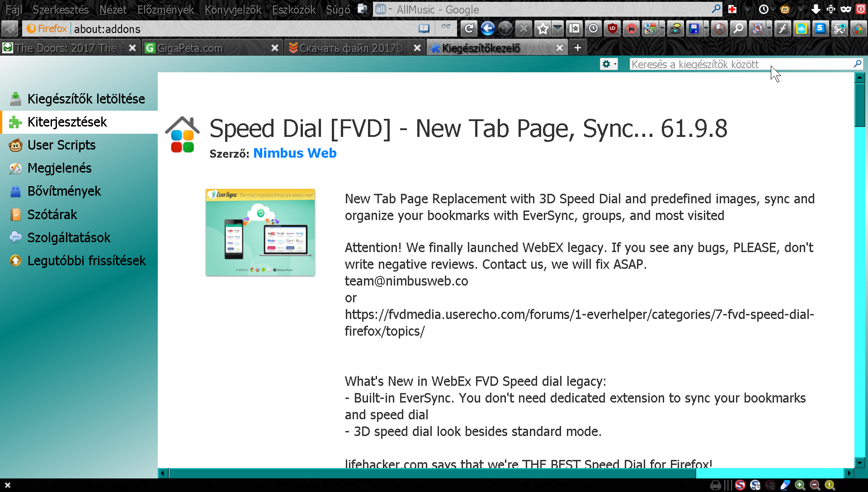Image resolution: width=868 pixels, height=492 pixels.
Task: Select the Kiterjesztések category
Action: [x=79, y=122]
